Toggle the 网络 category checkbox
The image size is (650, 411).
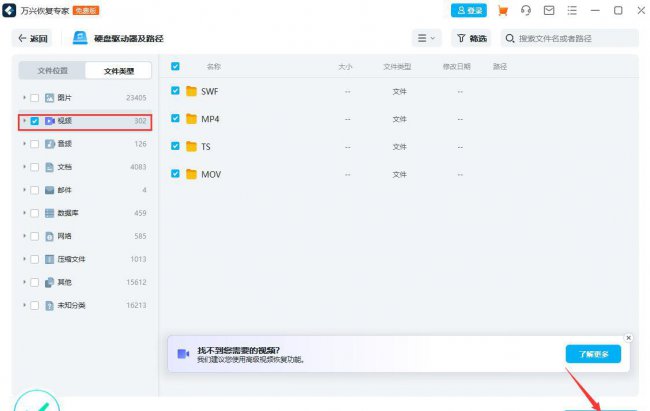pyautogui.click(x=35, y=236)
